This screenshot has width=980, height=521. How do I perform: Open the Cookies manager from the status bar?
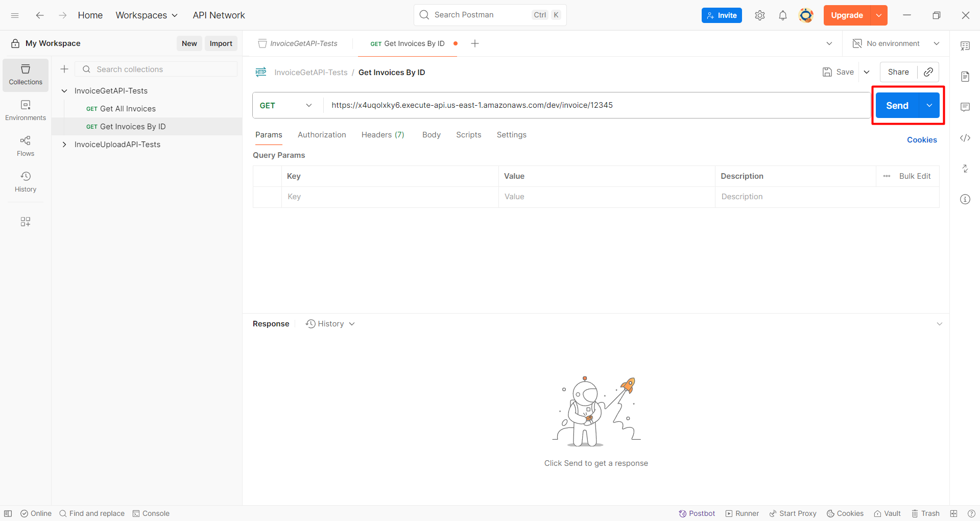point(845,513)
